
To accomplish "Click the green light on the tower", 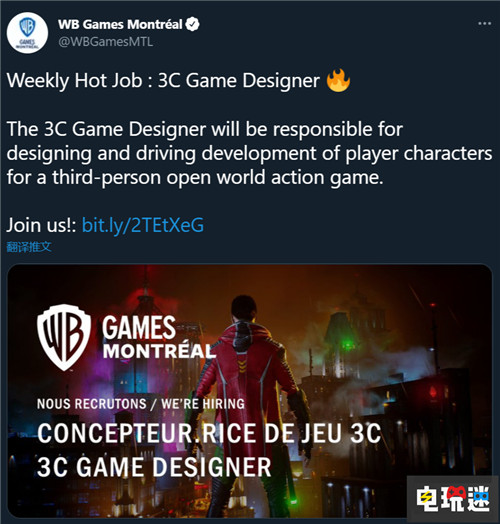I will click(348, 344).
